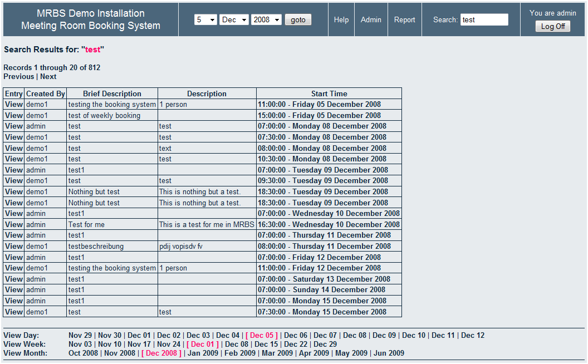View the testbeschreibung entry
The width and height of the screenshot is (588, 364).
click(x=14, y=246)
